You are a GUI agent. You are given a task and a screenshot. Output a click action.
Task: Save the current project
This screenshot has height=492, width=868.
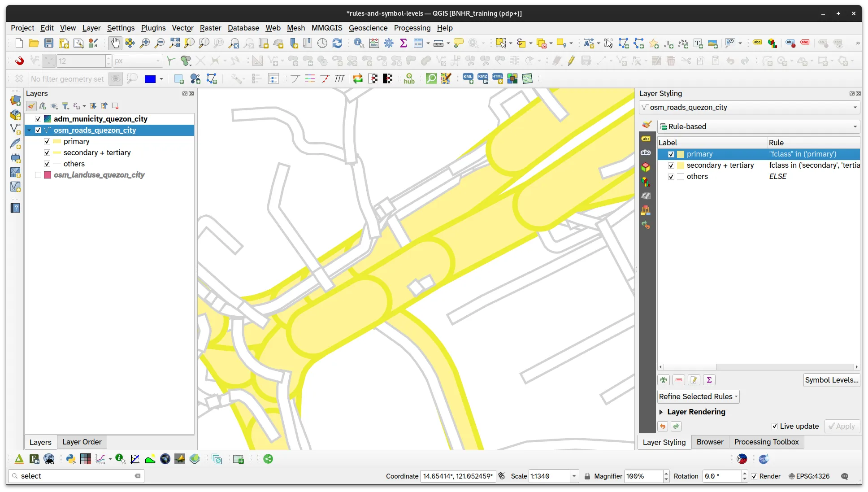coord(49,43)
